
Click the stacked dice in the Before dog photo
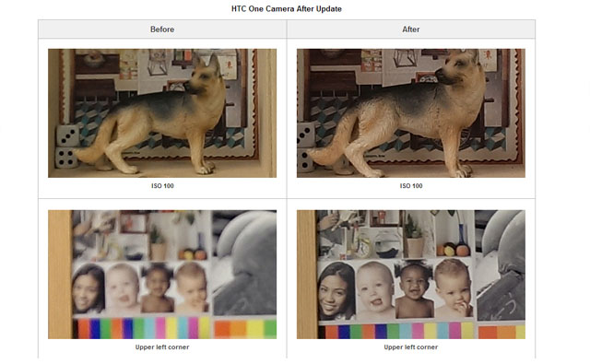point(67,147)
